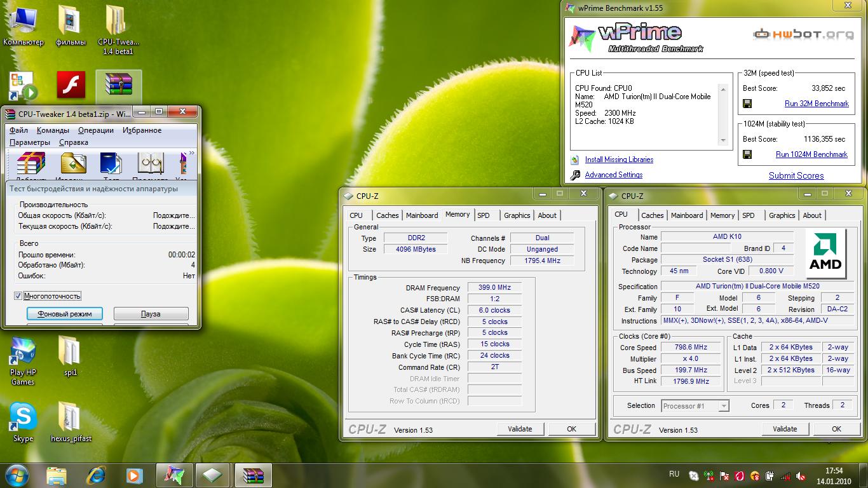
Task: Open the Memory tab in the right CPU-Z window
Action: (722, 215)
